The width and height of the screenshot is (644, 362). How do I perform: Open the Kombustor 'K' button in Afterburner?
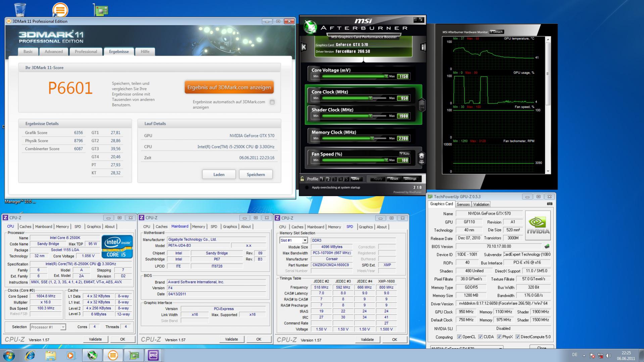[304, 47]
